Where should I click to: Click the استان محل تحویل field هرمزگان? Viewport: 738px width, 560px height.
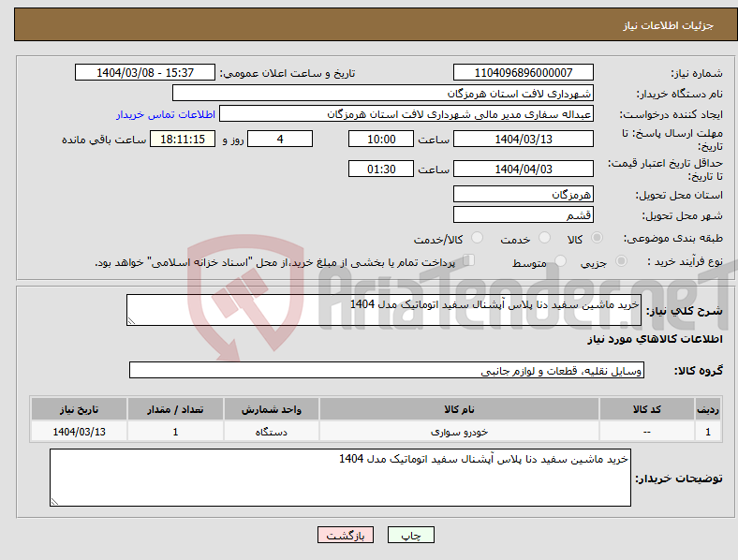(523, 194)
